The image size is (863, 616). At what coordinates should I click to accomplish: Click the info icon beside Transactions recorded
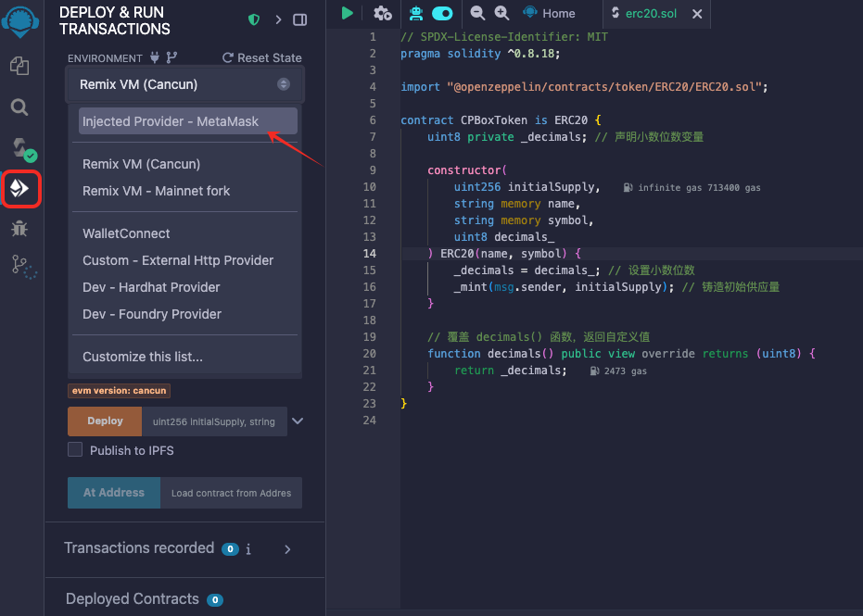[x=248, y=549]
